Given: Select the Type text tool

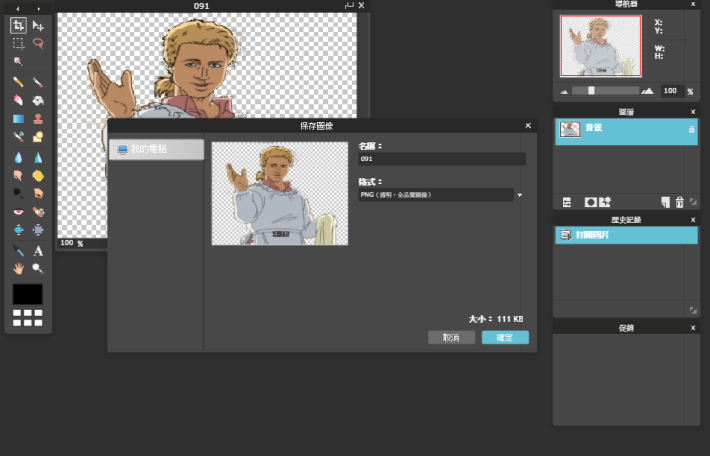Looking at the screenshot, I should click(38, 250).
